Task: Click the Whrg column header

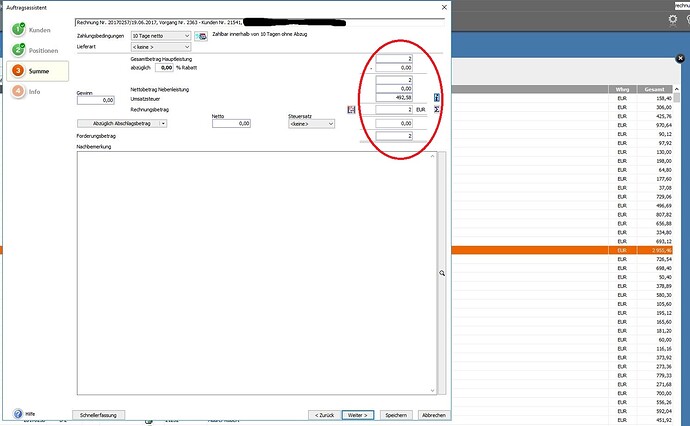Action: point(622,89)
